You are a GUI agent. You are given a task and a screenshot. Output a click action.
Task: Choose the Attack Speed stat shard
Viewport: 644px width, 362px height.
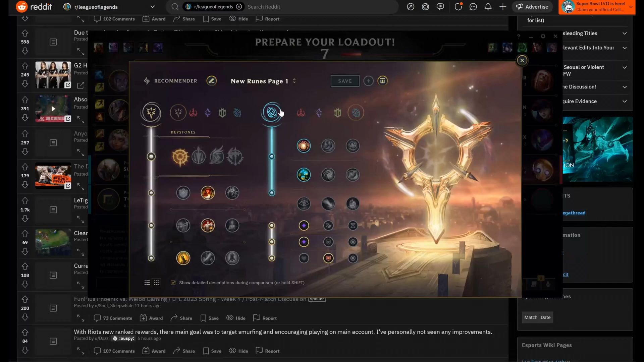coord(328,226)
